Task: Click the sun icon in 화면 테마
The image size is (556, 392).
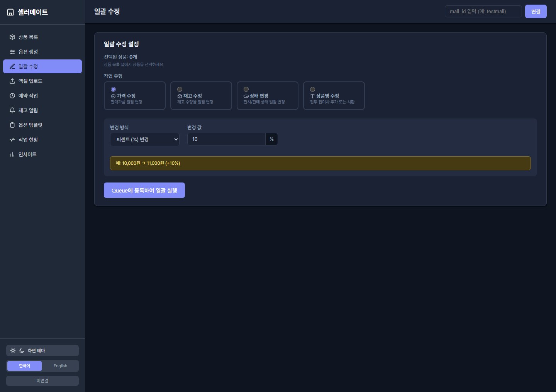Action: coord(13,351)
